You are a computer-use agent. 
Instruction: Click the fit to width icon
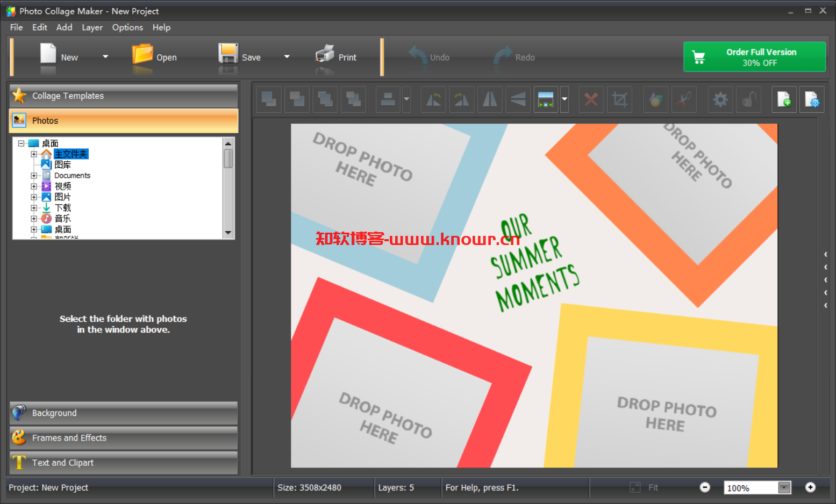tap(546, 99)
